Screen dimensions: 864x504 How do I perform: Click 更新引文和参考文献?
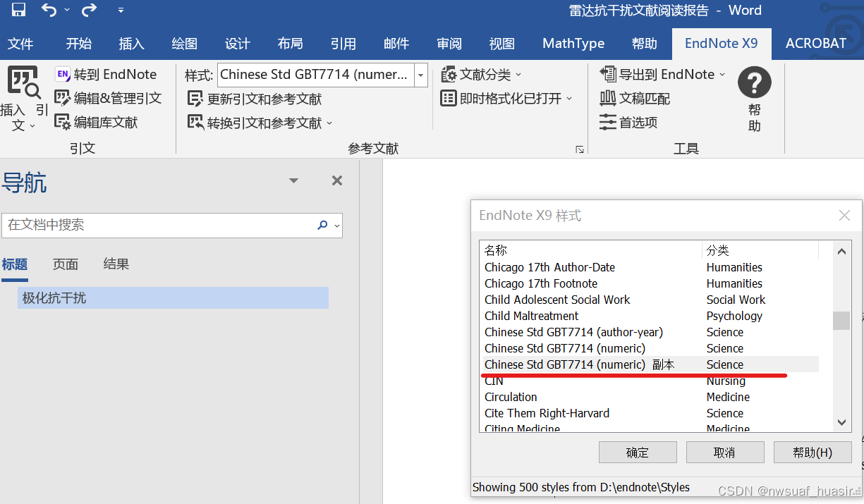tap(255, 99)
